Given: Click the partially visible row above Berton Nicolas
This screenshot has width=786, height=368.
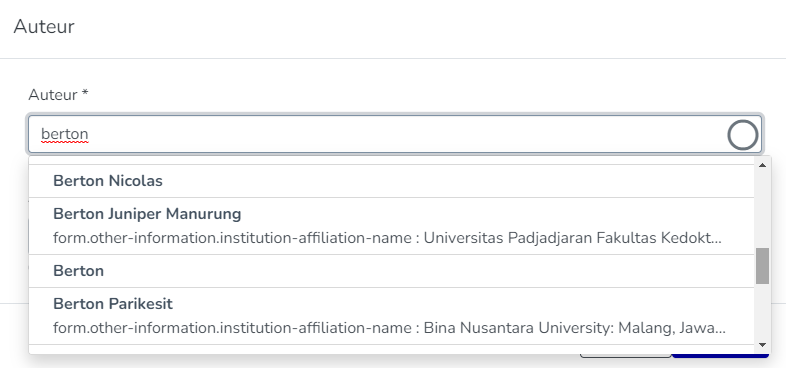Looking at the screenshot, I should click(x=391, y=160).
